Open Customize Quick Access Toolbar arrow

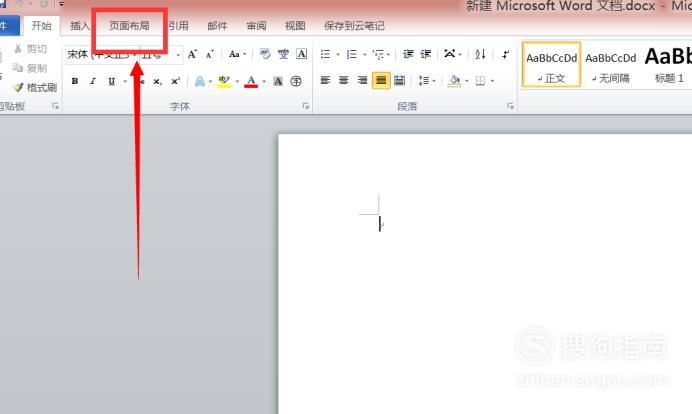tap(61, 4)
